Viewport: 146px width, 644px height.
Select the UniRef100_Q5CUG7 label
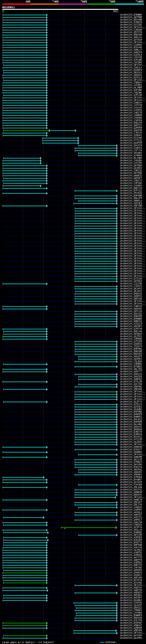pyautogui.click(x=131, y=502)
